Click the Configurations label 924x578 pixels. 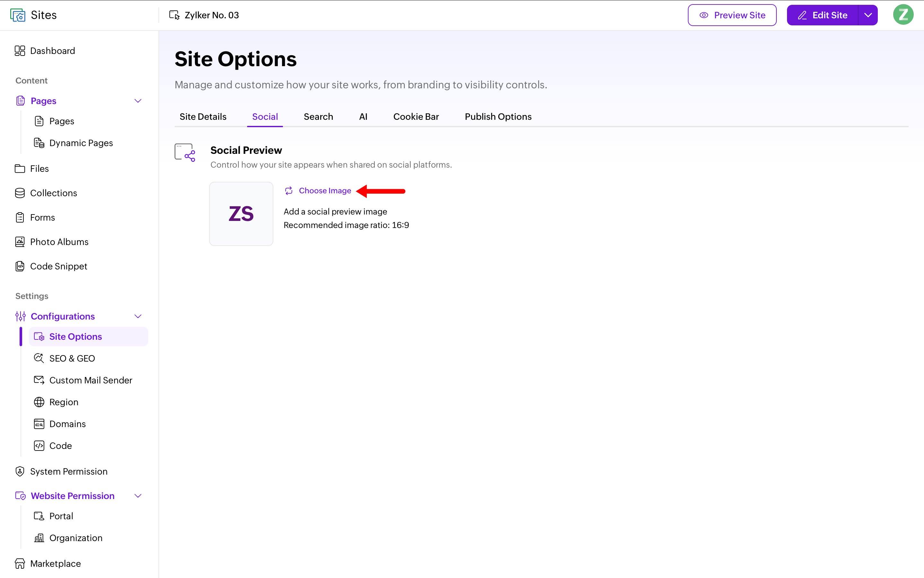[x=63, y=317]
